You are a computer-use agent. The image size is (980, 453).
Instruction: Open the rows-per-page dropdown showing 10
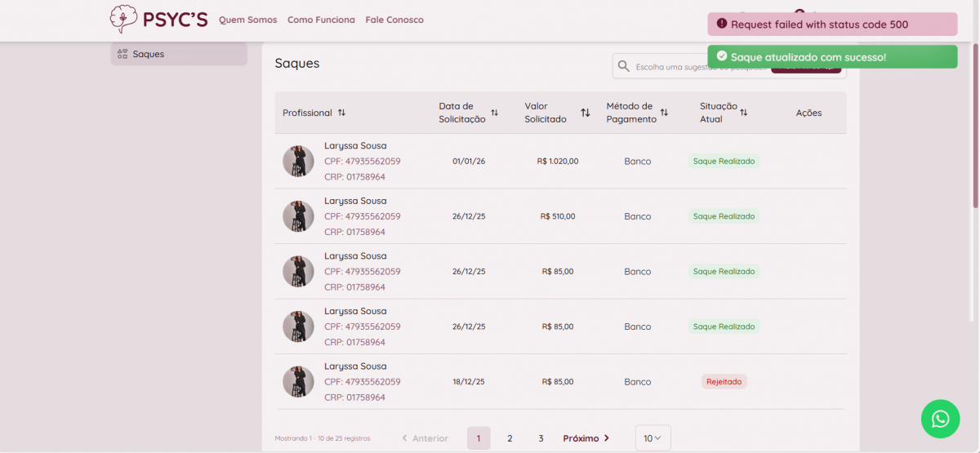coord(653,438)
